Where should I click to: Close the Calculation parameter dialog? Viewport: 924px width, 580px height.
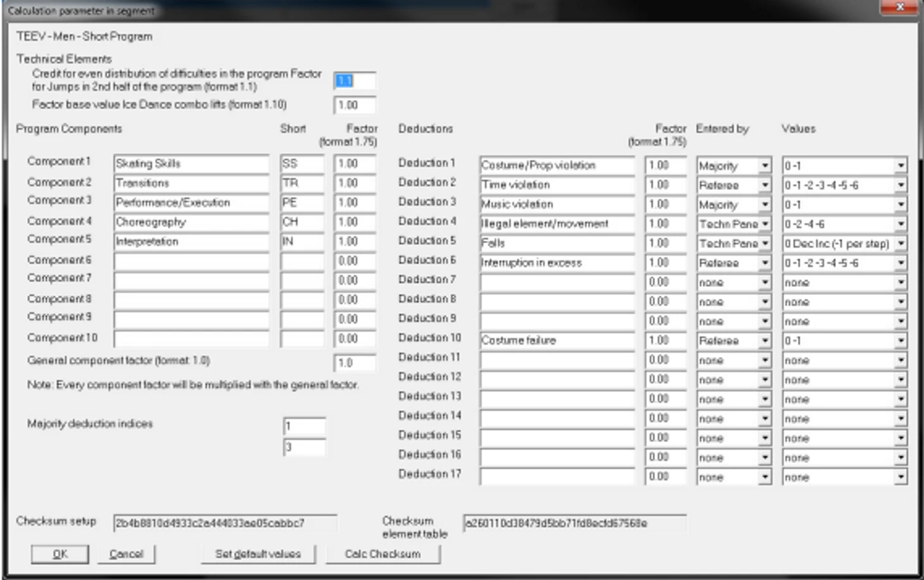coord(899,7)
